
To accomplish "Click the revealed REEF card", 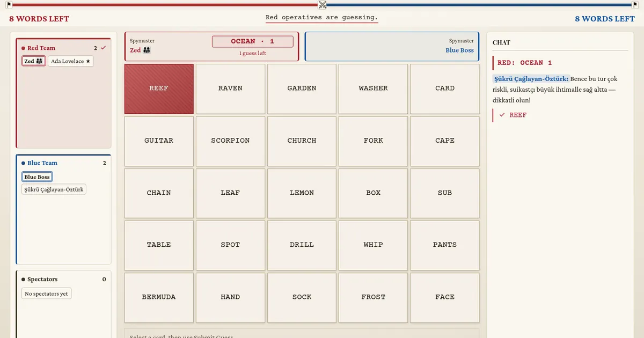I will pyautogui.click(x=159, y=89).
